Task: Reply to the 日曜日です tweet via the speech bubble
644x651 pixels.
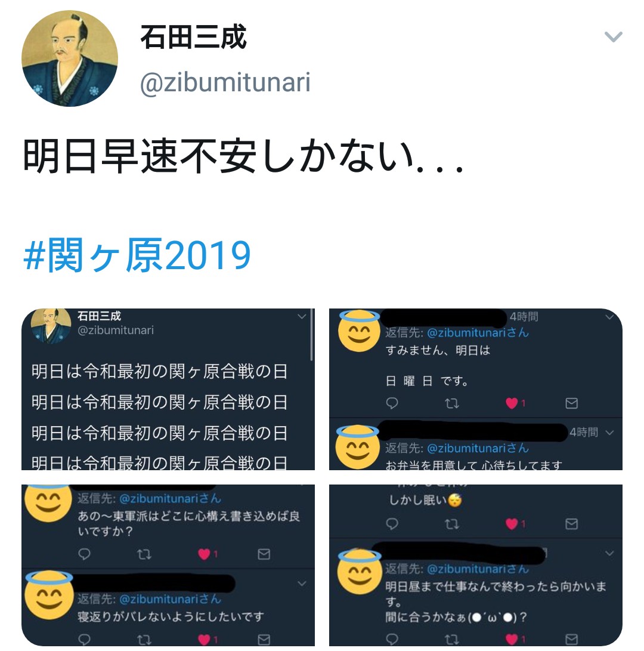Action: pos(392,403)
